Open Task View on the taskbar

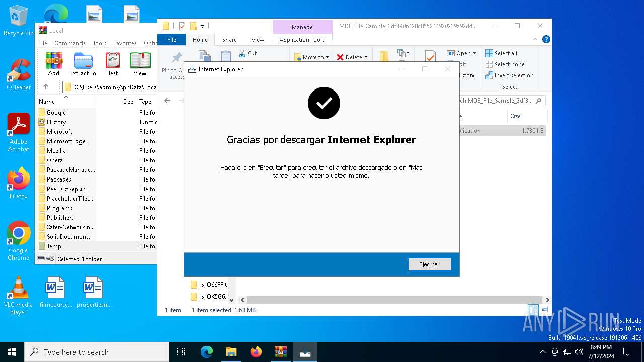(x=181, y=352)
